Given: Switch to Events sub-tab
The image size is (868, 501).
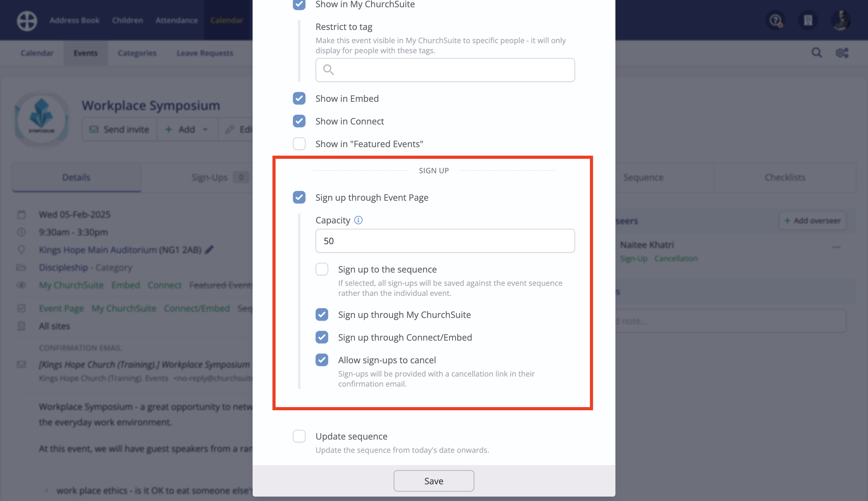Looking at the screenshot, I should (86, 53).
